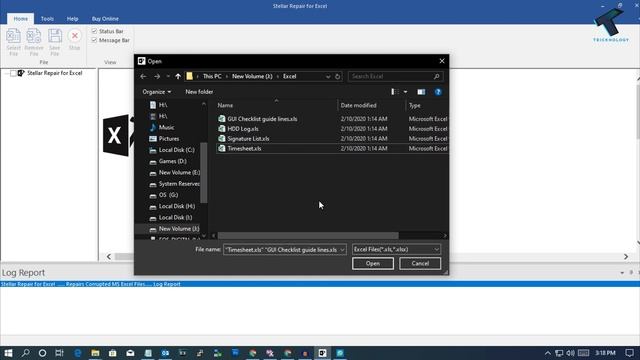Image resolution: width=640 pixels, height=360 pixels.
Task: Click the Stop ribbon icon
Action: click(75, 39)
